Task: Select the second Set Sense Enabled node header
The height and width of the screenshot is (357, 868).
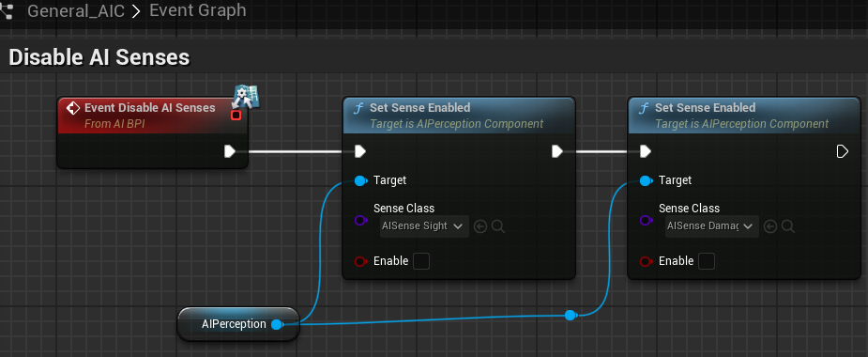Action: pos(744,116)
